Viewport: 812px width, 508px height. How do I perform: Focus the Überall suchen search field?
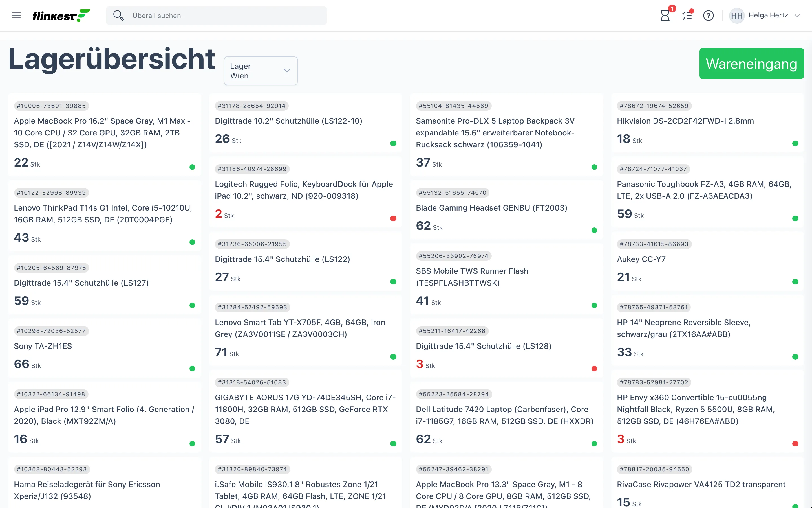click(x=217, y=16)
